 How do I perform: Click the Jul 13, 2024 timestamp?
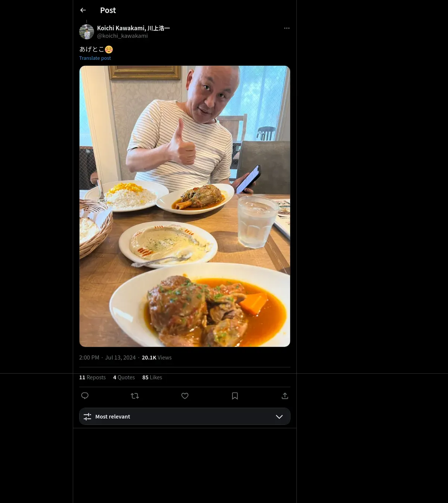coord(120,358)
